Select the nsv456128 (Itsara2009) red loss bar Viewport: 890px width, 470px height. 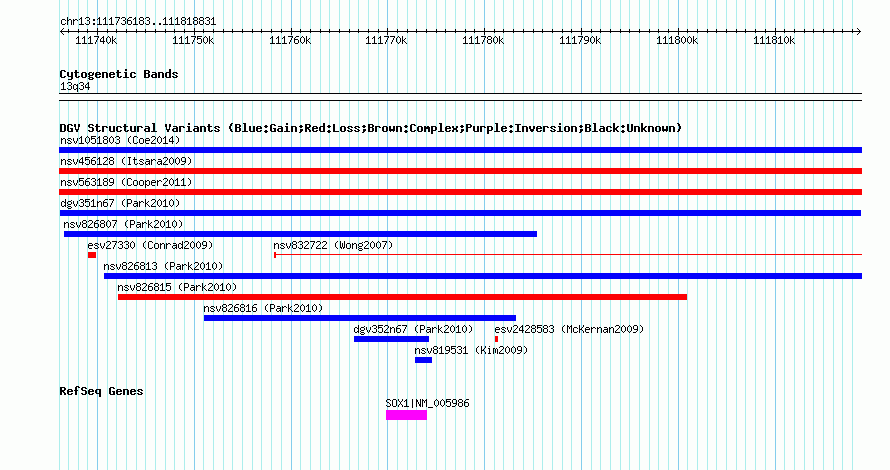tap(460, 171)
